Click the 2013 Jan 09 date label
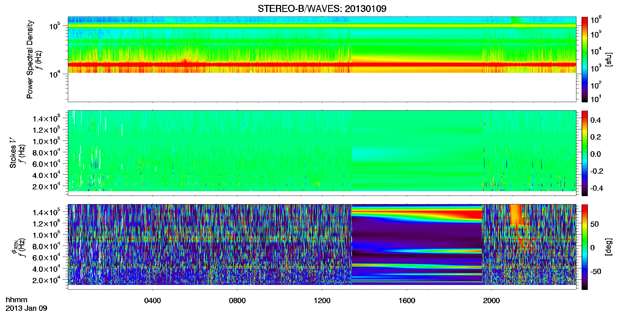The height and width of the screenshot is (332, 644). [x=26, y=308]
